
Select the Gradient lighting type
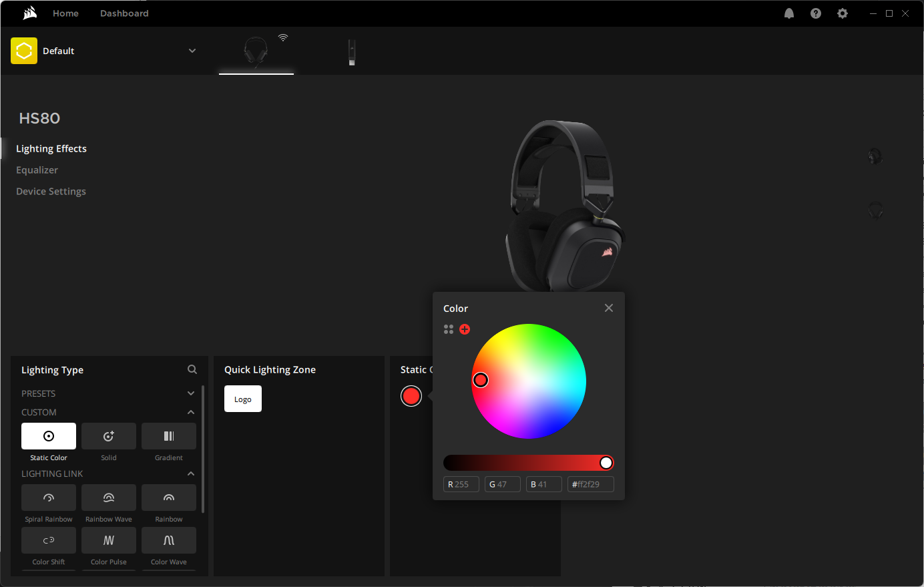click(169, 436)
